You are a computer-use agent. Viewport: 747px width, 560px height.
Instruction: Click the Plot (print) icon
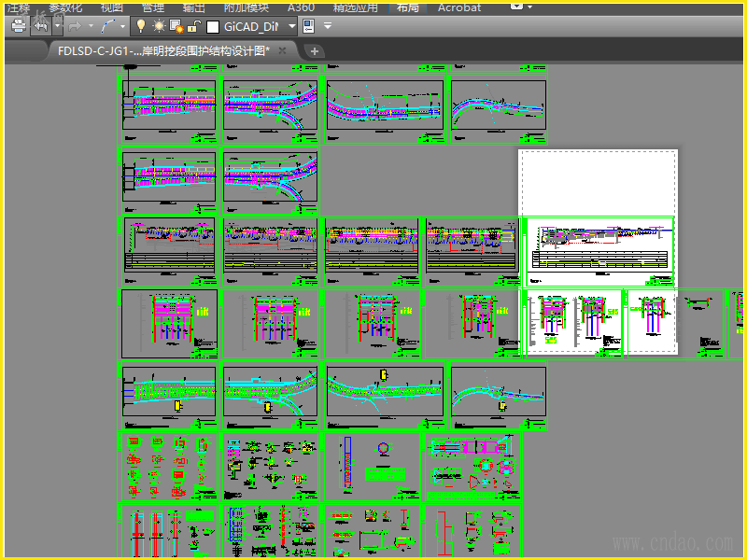[19, 26]
